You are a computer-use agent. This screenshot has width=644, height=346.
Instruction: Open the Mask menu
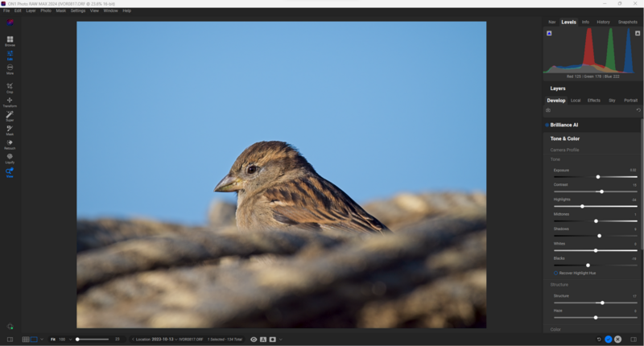pos(61,10)
